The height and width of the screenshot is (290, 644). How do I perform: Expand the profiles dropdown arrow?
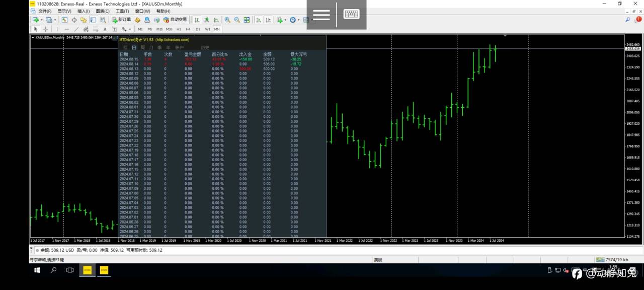pyautogui.click(x=55, y=20)
